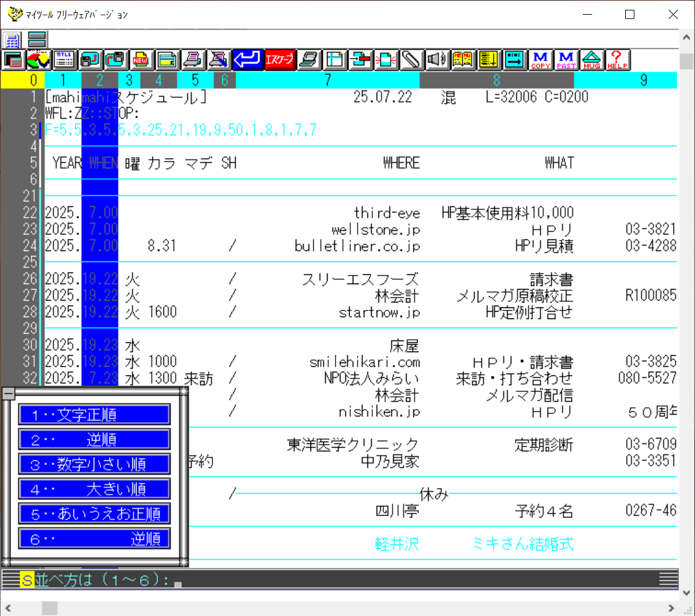695x616 pixels.
Task: Click the speaker sound icon
Action: 435,59
